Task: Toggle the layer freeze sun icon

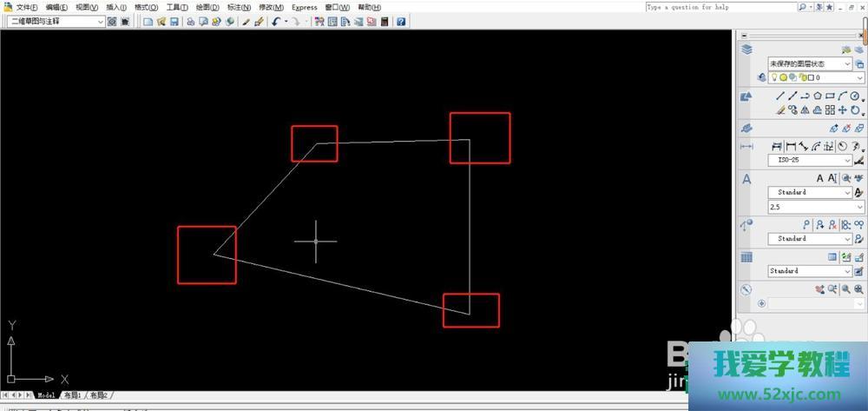Action: coord(782,78)
